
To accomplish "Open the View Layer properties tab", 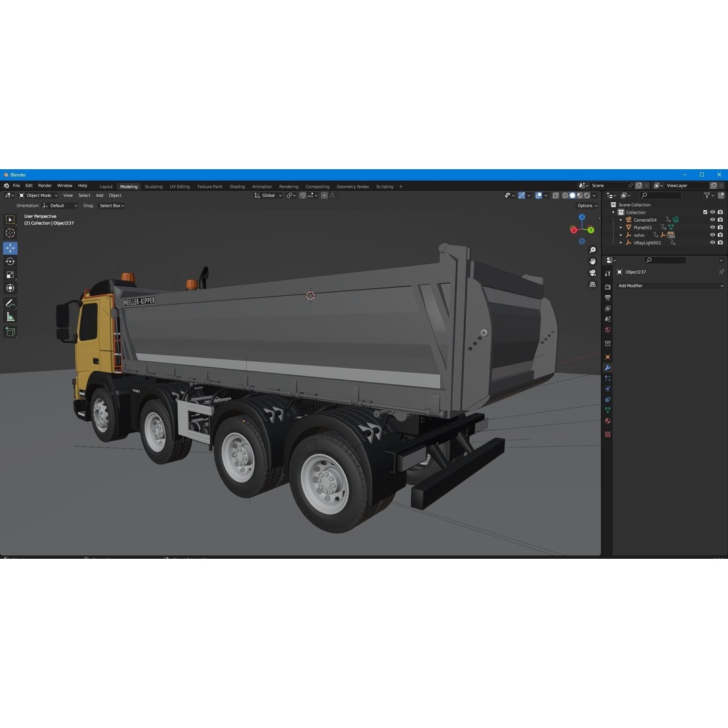I will tap(608, 308).
